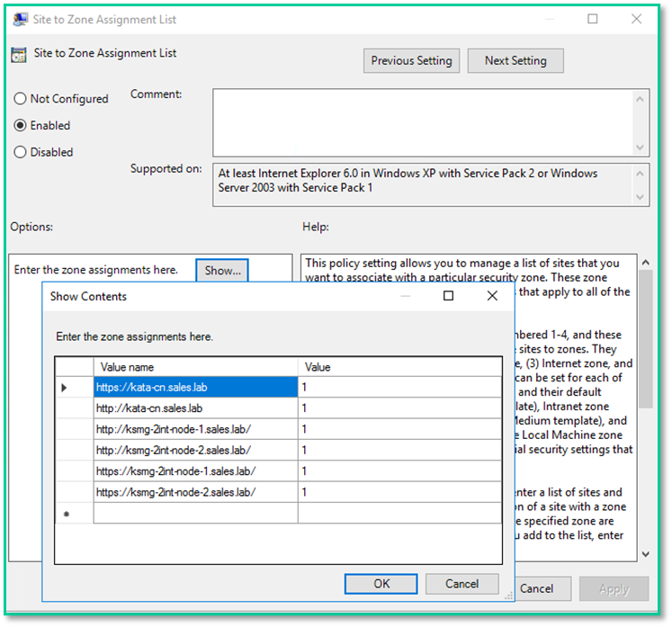The image size is (672, 627).
Task: Go to Next Setting
Action: tap(515, 60)
